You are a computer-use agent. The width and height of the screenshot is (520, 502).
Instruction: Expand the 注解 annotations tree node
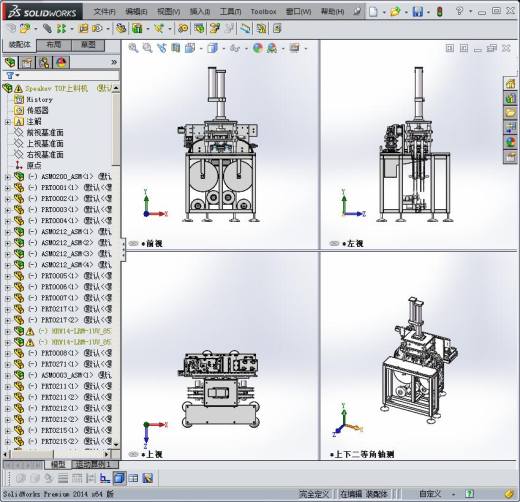(7, 122)
